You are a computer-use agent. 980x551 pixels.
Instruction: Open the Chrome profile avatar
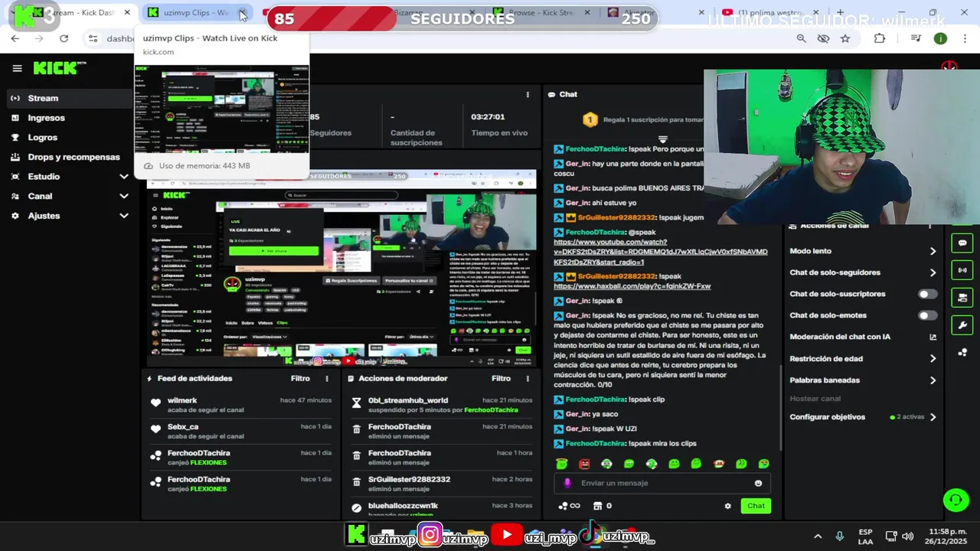[940, 38]
